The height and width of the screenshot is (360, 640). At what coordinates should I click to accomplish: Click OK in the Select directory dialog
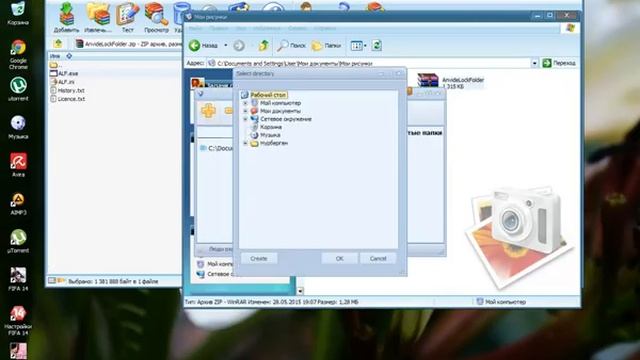click(x=340, y=258)
